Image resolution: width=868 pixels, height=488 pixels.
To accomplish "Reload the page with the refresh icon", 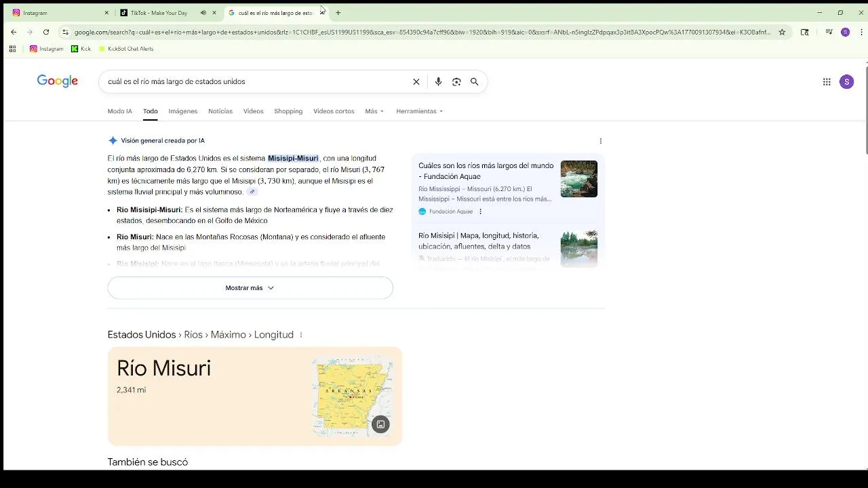I will (46, 32).
